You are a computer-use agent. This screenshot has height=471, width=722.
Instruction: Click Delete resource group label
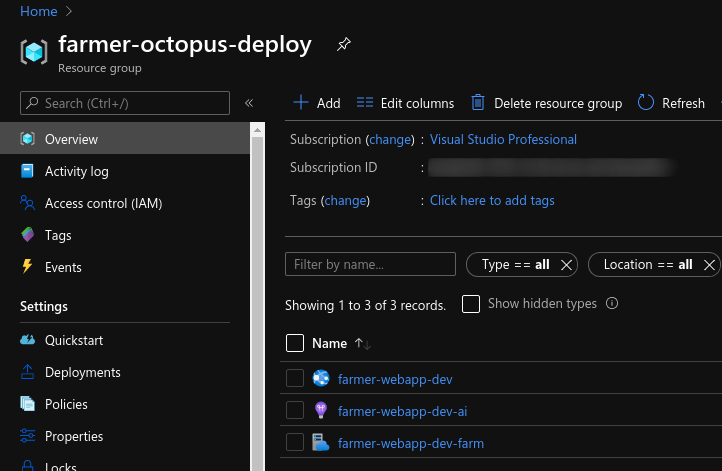(558, 103)
